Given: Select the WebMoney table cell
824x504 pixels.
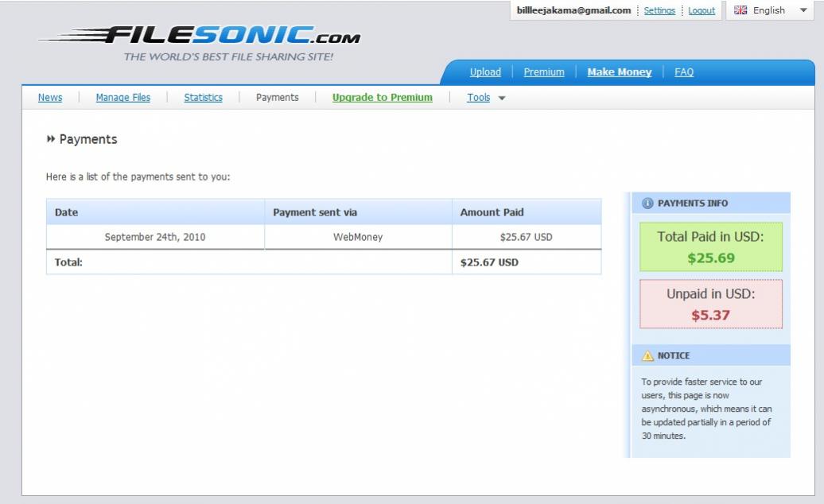Looking at the screenshot, I should tap(358, 237).
